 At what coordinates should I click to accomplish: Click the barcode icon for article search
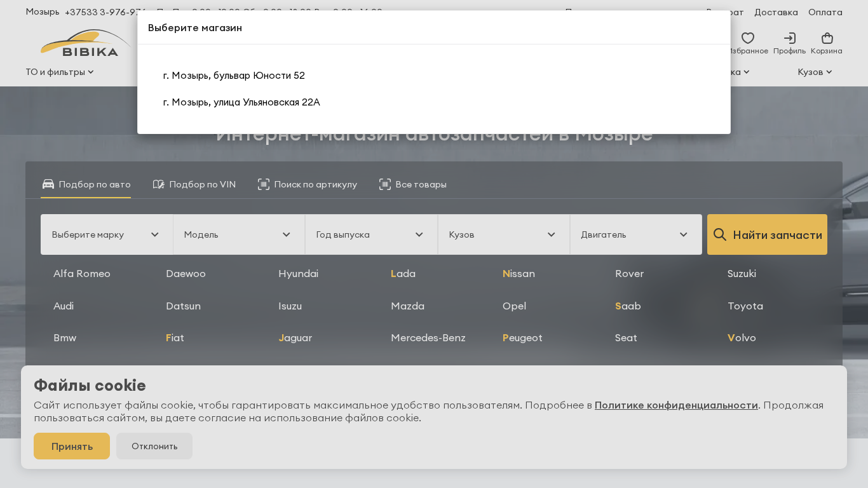[264, 184]
